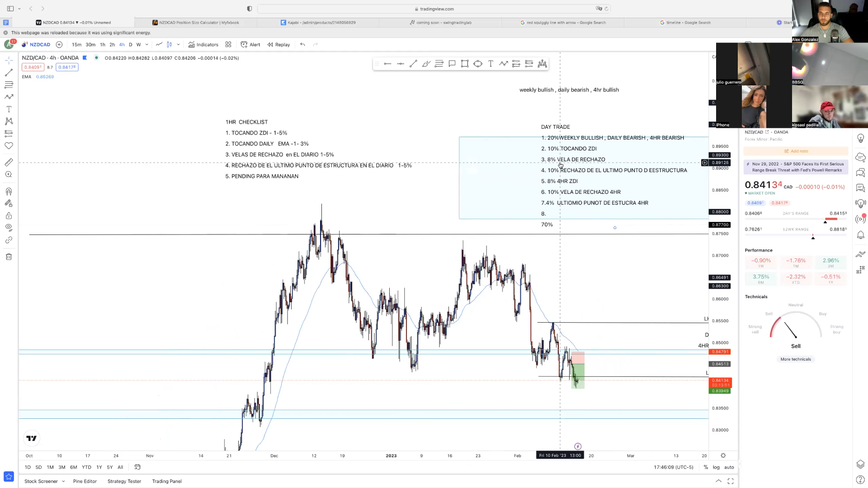Toggle hide all drawings eye icon

9,228
